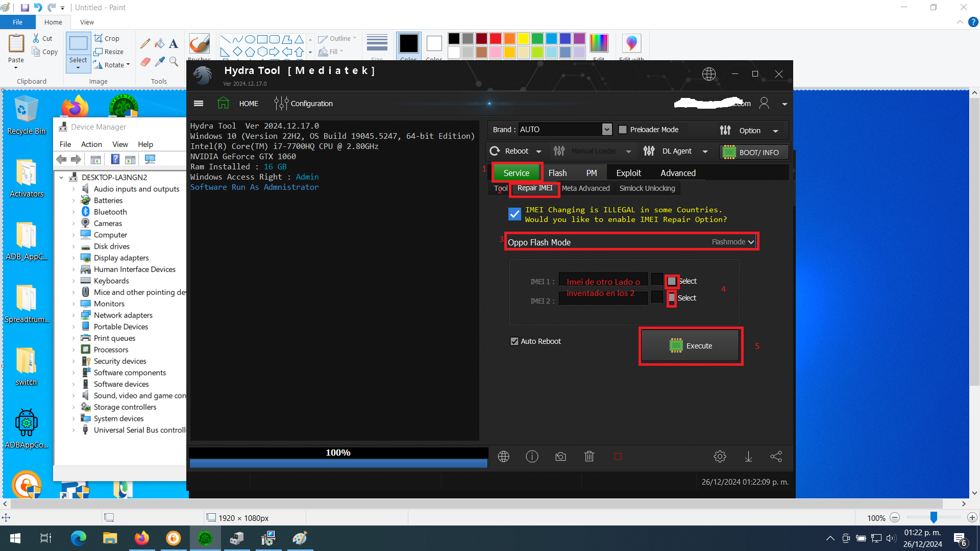Click the download arrow icon in Hydra
Image resolution: width=980 pixels, height=551 pixels.
(748, 457)
